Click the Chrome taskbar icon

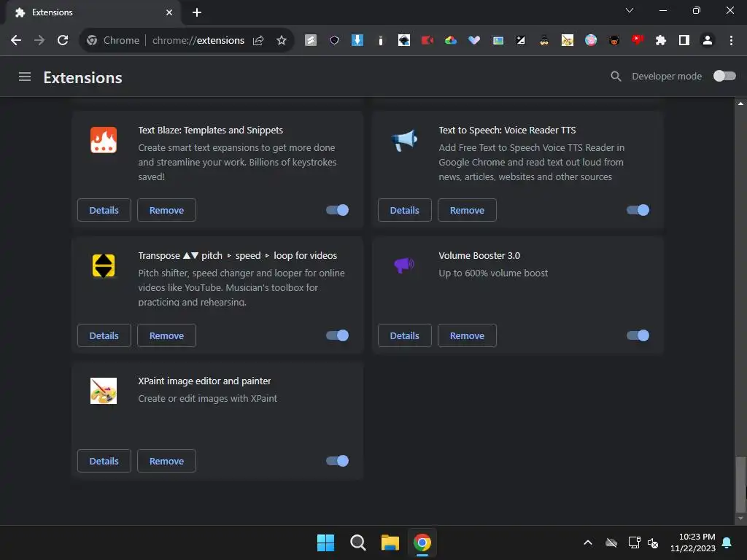point(422,542)
